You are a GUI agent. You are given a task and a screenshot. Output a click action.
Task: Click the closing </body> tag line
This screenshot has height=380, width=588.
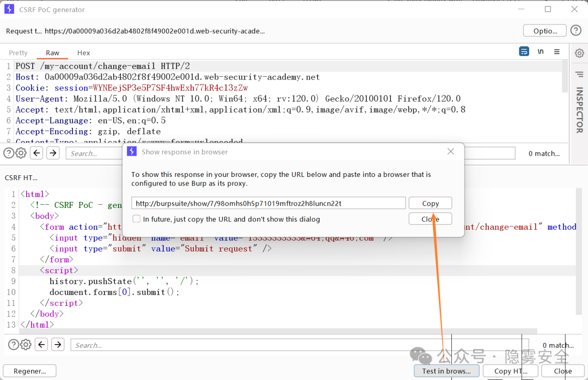pos(47,314)
